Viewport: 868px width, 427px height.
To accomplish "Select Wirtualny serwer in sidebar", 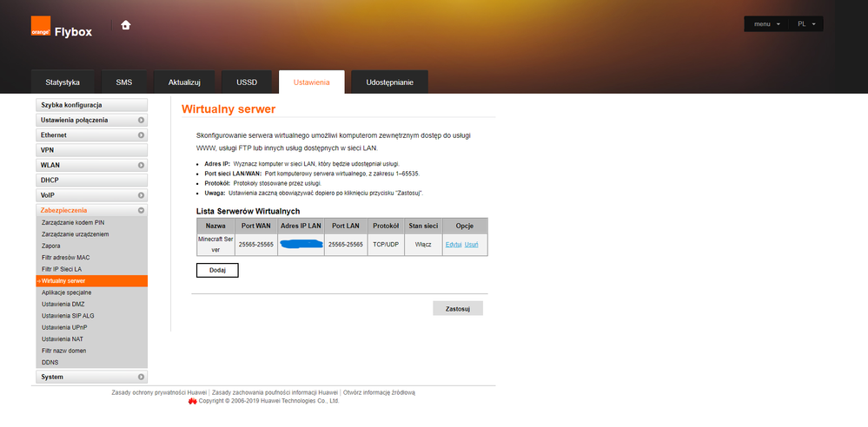I will click(92, 281).
